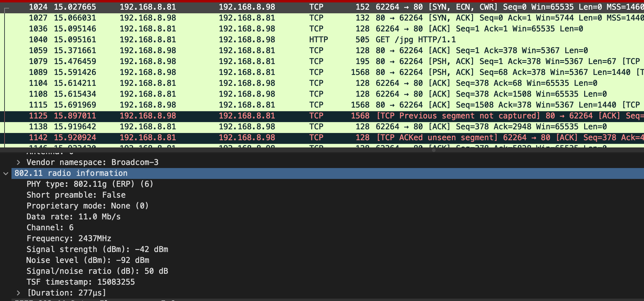Select the Noise level: -92 dBm field
644x301 pixels.
(x=88, y=260)
